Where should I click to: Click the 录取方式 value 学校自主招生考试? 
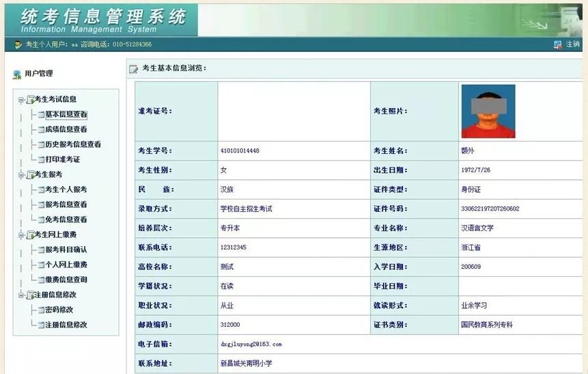[x=246, y=209]
